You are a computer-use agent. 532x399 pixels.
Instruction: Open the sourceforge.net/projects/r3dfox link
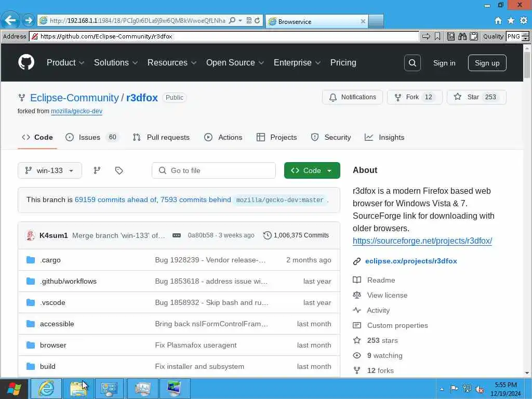pos(422,241)
